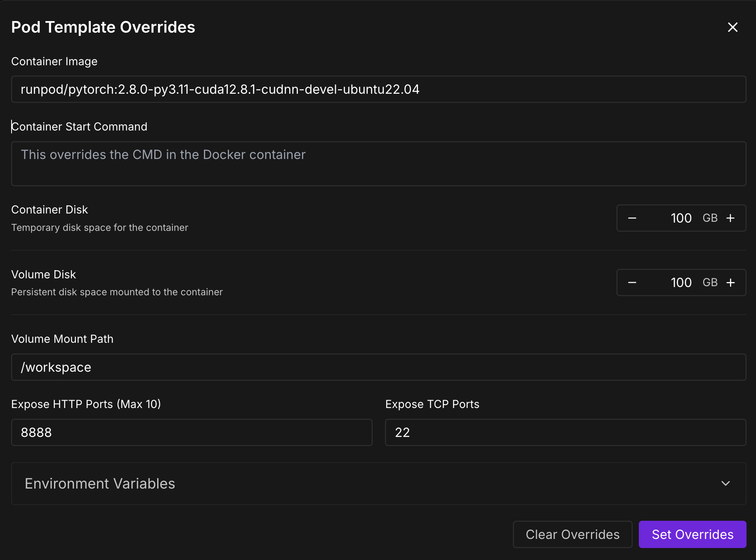This screenshot has width=756, height=560.
Task: Select the Expose HTTP Ports field
Action: pyautogui.click(x=192, y=432)
